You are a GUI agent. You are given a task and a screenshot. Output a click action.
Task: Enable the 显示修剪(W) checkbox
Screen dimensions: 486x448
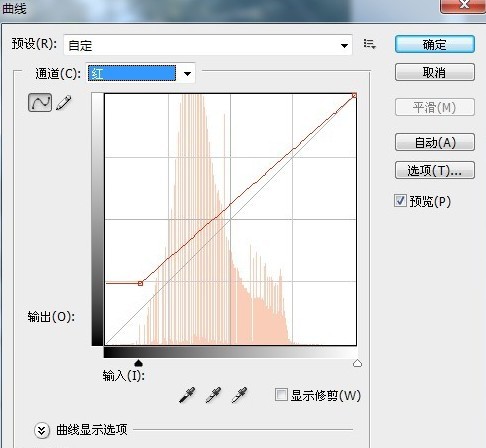(281, 395)
